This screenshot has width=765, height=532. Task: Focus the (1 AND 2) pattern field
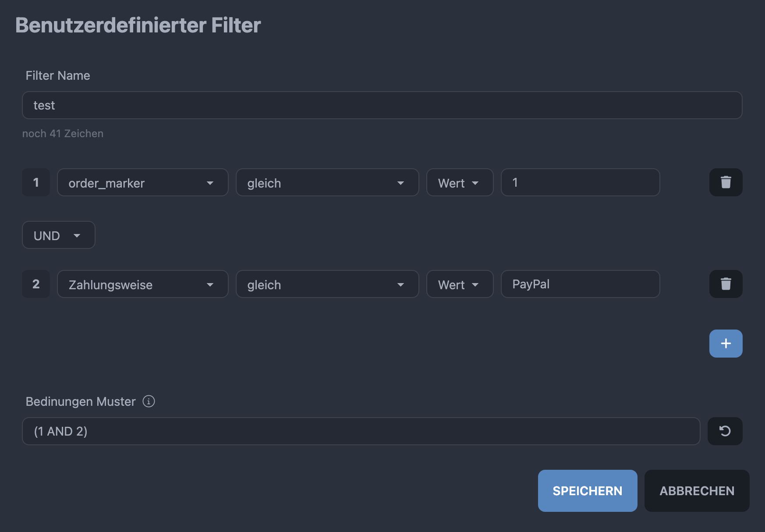tap(361, 431)
